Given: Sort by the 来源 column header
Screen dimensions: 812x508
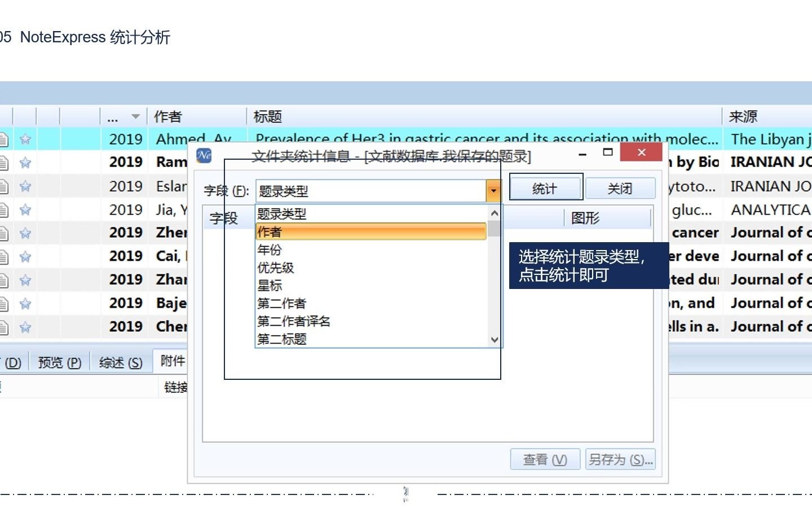Looking at the screenshot, I should click(767, 116).
